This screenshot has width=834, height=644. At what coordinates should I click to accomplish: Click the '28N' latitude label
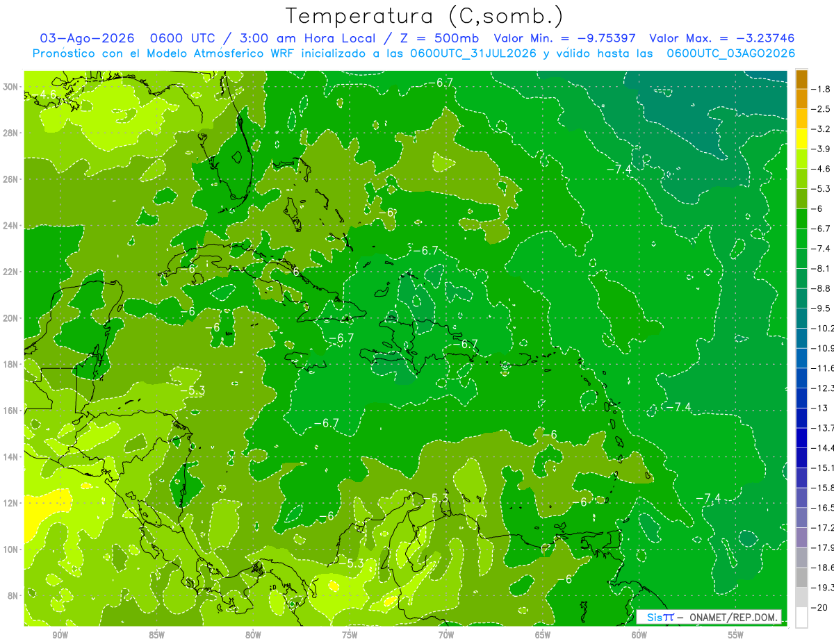12,133
